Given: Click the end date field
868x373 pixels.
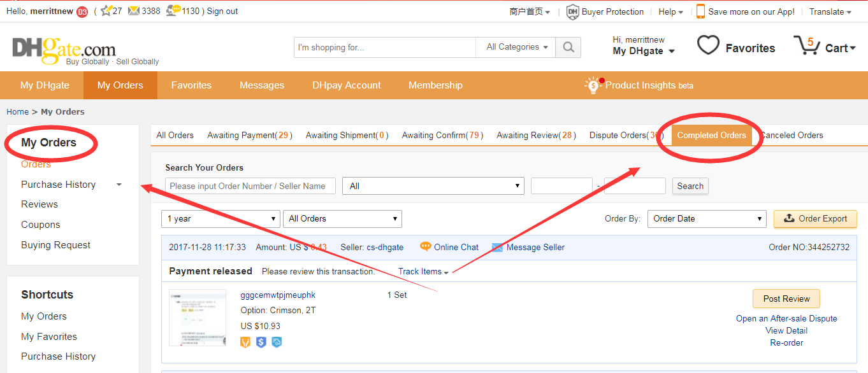Looking at the screenshot, I should [635, 186].
